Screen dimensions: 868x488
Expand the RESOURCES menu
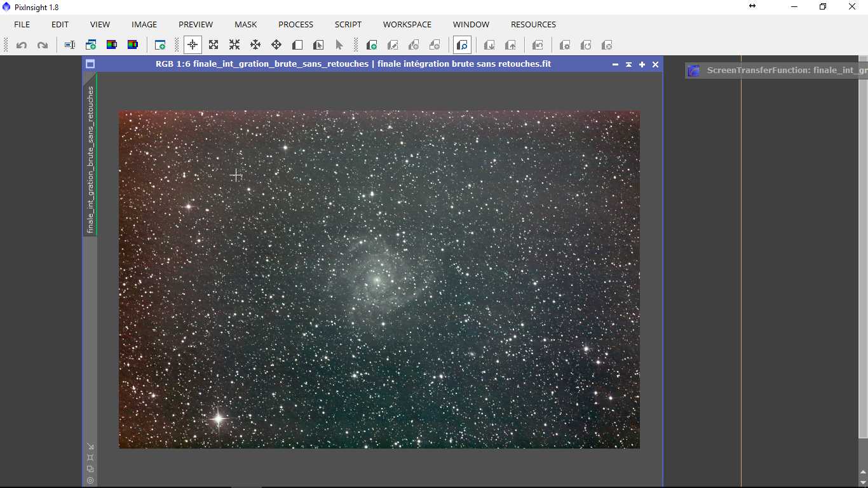pos(533,24)
